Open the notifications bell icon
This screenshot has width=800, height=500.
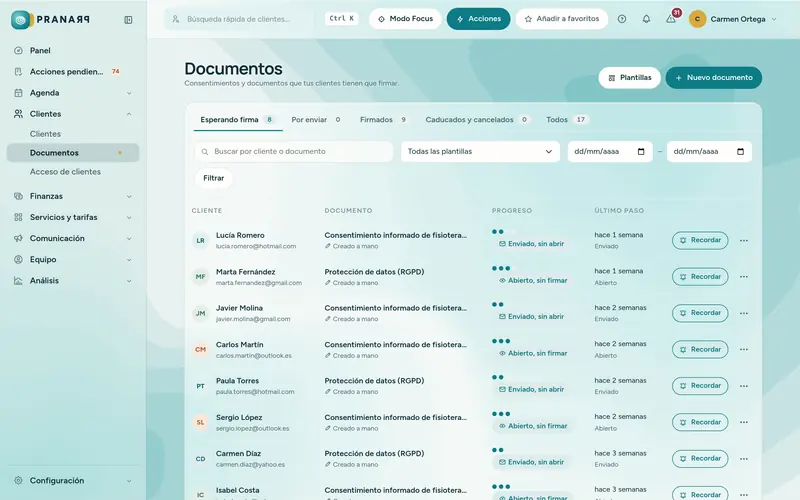[x=646, y=19]
